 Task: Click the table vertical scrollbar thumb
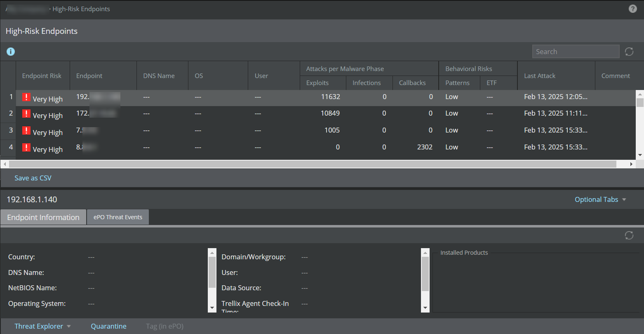pyautogui.click(x=640, y=102)
